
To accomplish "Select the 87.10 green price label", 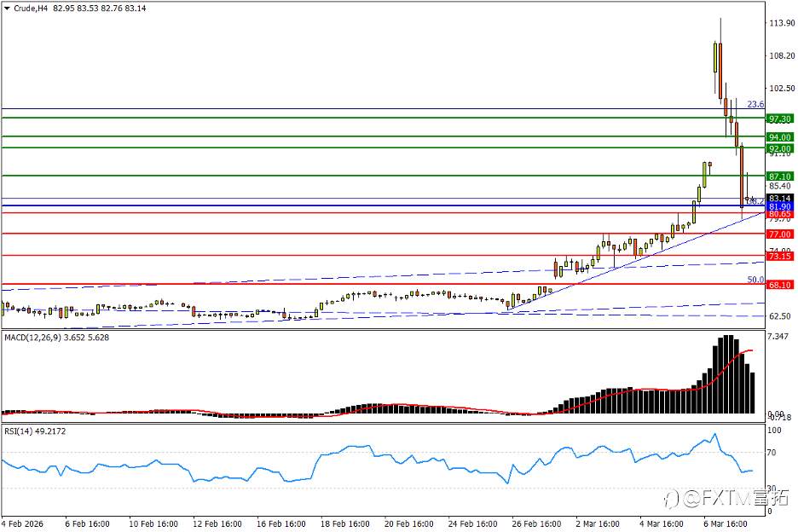I will click(780, 176).
